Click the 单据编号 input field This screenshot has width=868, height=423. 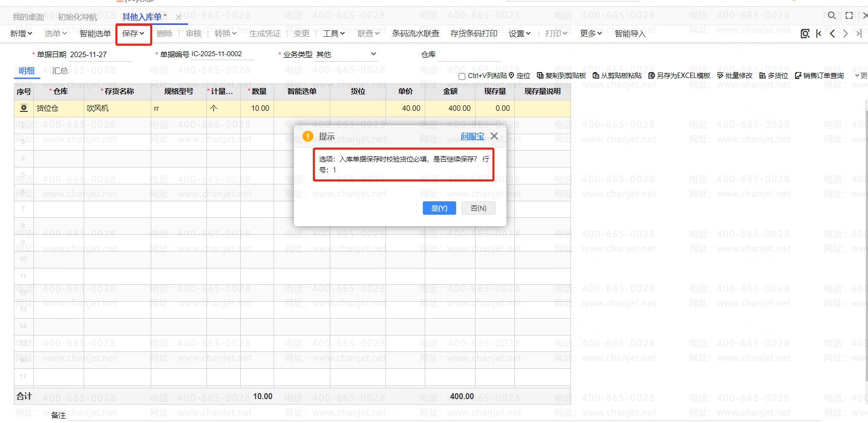click(x=222, y=54)
